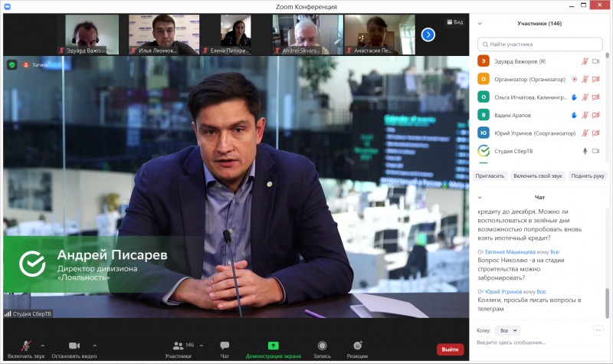
Task: Open audio options arrow beside microphone
Action: click(42, 346)
